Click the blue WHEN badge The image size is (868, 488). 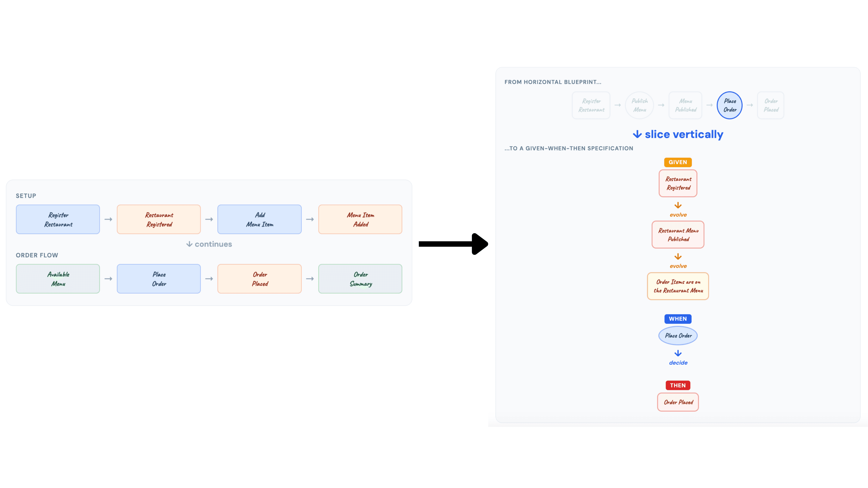pyautogui.click(x=678, y=319)
